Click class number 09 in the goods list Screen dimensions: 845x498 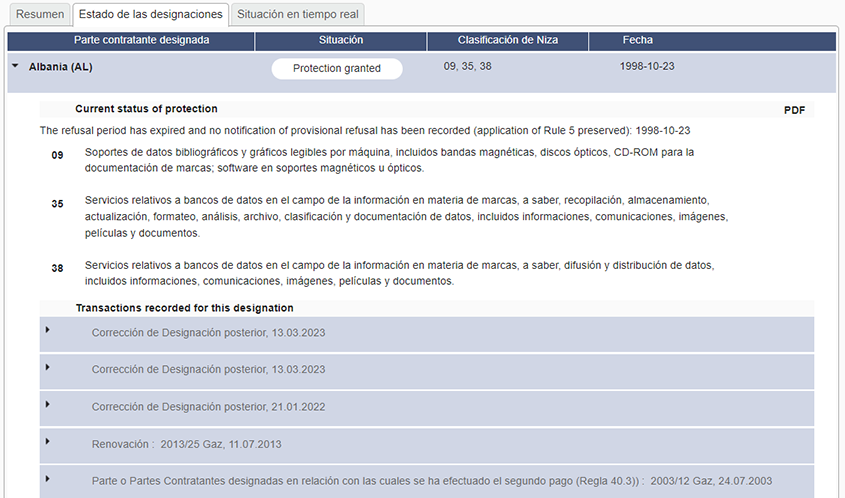(x=57, y=155)
